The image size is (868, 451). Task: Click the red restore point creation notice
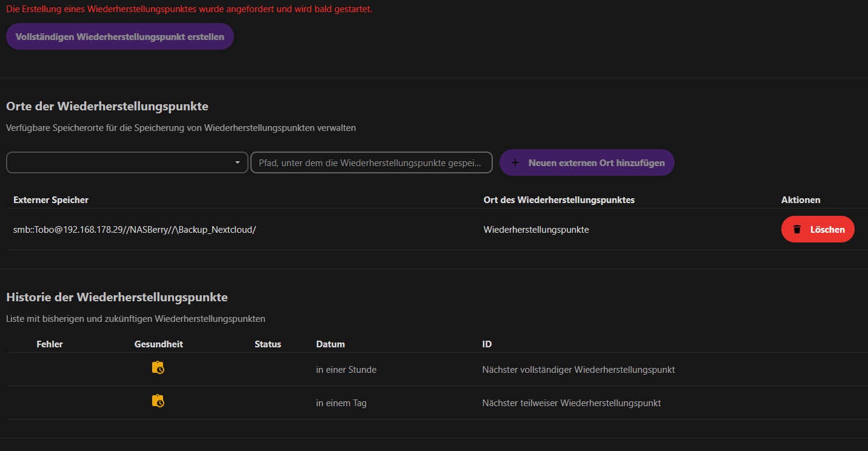tap(189, 9)
